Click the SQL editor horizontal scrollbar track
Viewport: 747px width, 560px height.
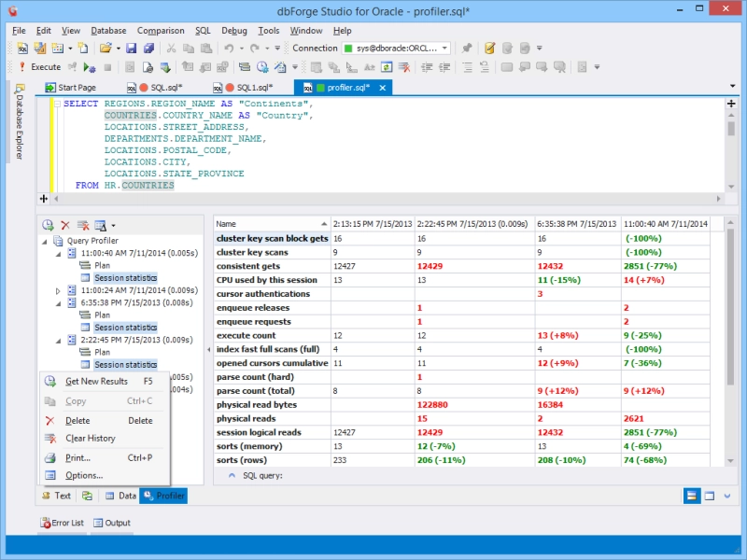(x=387, y=199)
